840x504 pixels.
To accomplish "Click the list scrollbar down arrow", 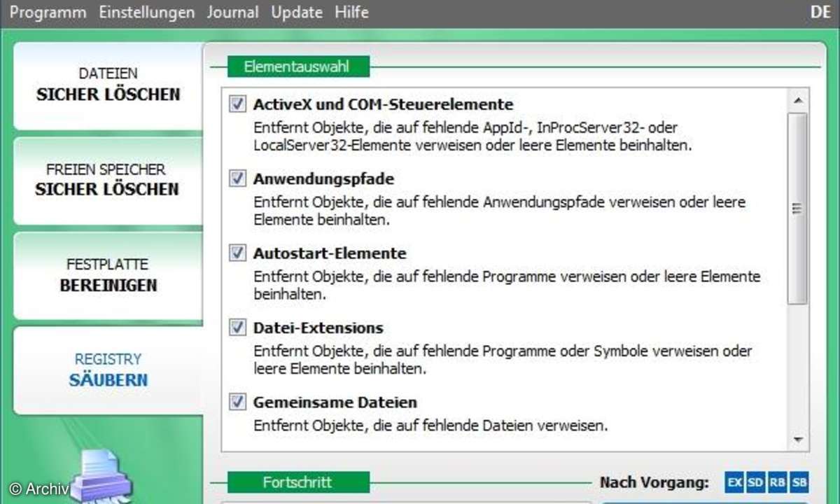I will click(797, 440).
